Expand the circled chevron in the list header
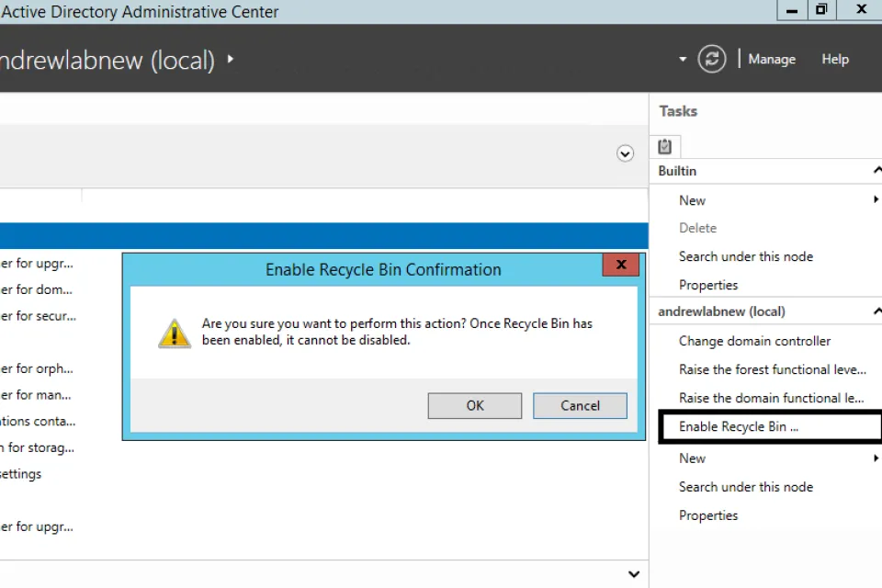Image resolution: width=882 pixels, height=588 pixels. pos(625,153)
